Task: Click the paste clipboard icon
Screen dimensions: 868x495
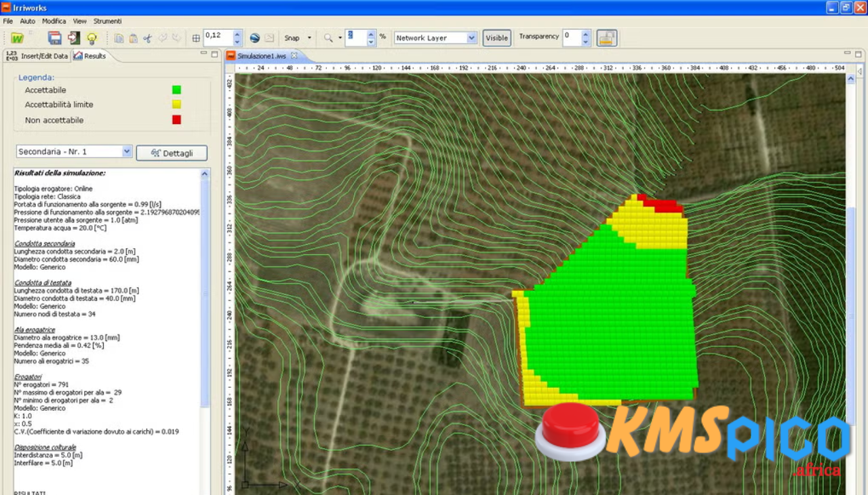Action: coord(133,38)
